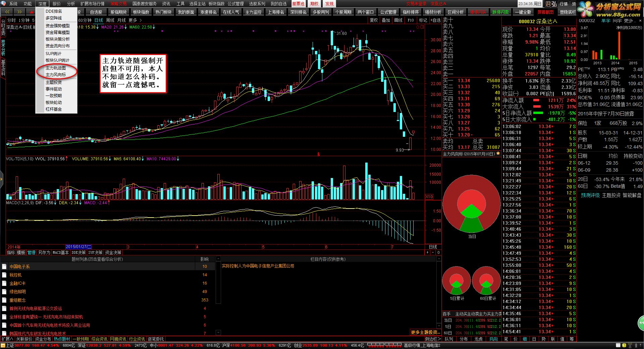This screenshot has height=349, width=644.
Task: Click the 5日累计 donut chart
Action: point(457,281)
